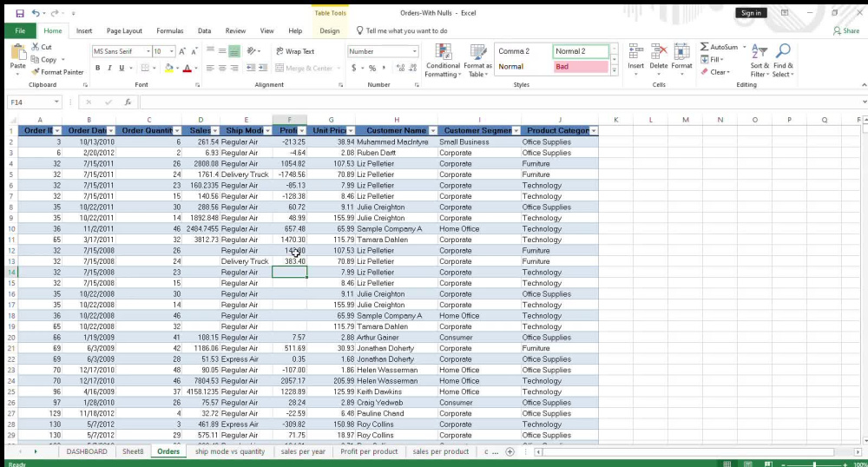
Task: Click the Share button
Action: 846,31
